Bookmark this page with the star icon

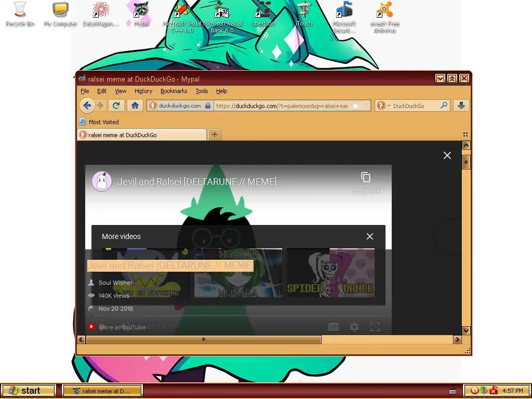pos(355,105)
